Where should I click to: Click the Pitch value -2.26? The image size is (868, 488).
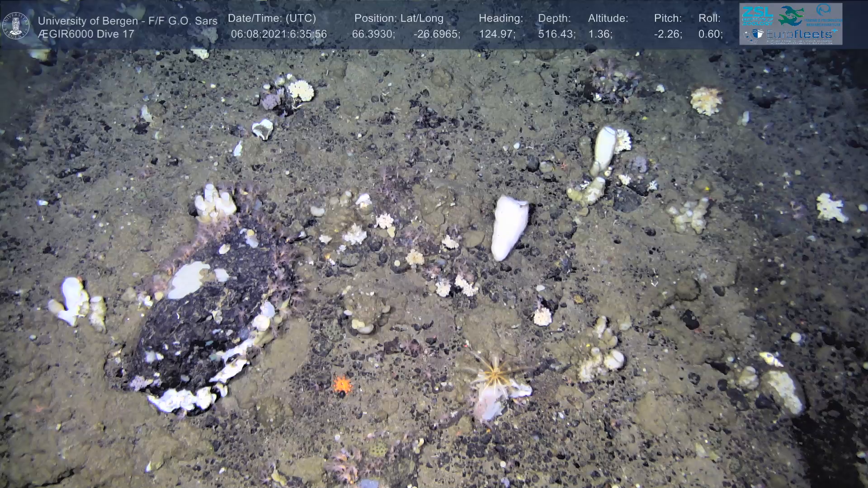(668, 34)
